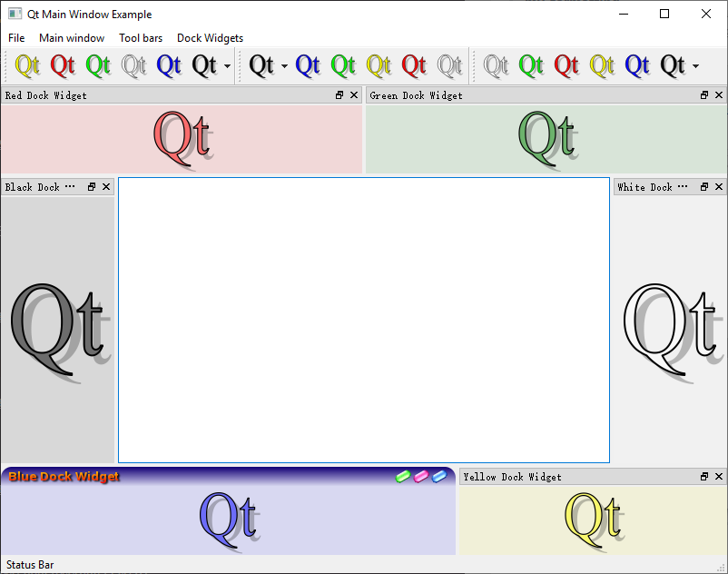
Task: Open the dropdown arrow on first toolbar
Action: pos(226,65)
